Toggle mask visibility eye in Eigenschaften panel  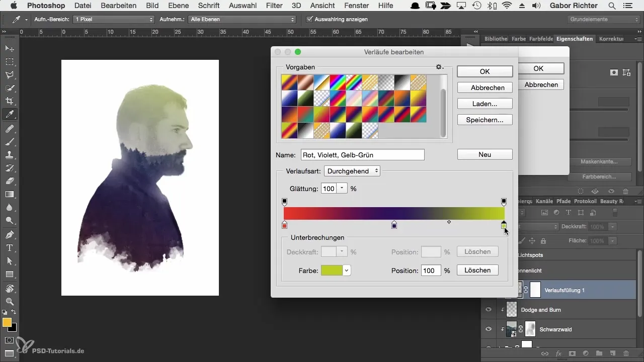[x=611, y=191]
